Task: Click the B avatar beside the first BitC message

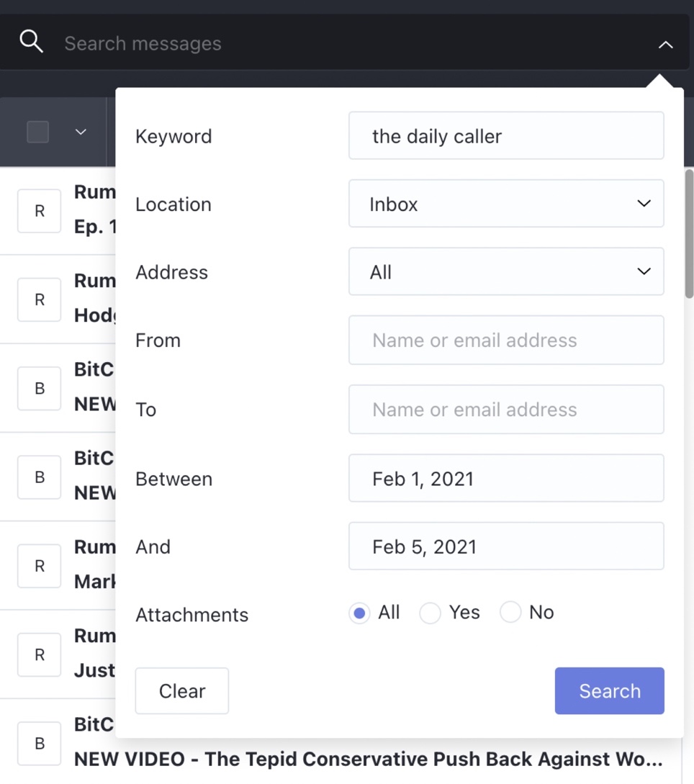Action: tap(39, 389)
